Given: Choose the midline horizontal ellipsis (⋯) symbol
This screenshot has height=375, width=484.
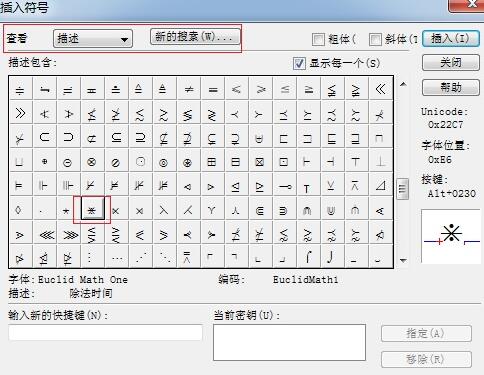Looking at the screenshot, I should 117,257.
